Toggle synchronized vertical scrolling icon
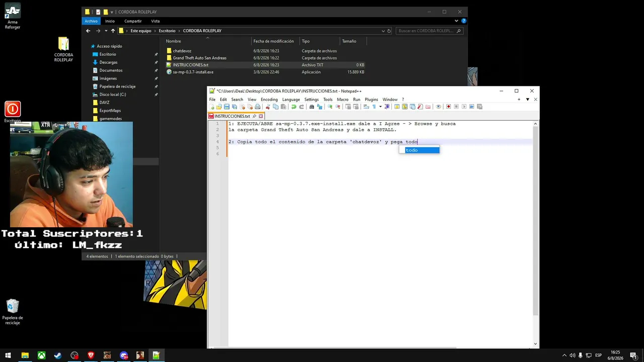The image size is (644, 362). pos(348,107)
